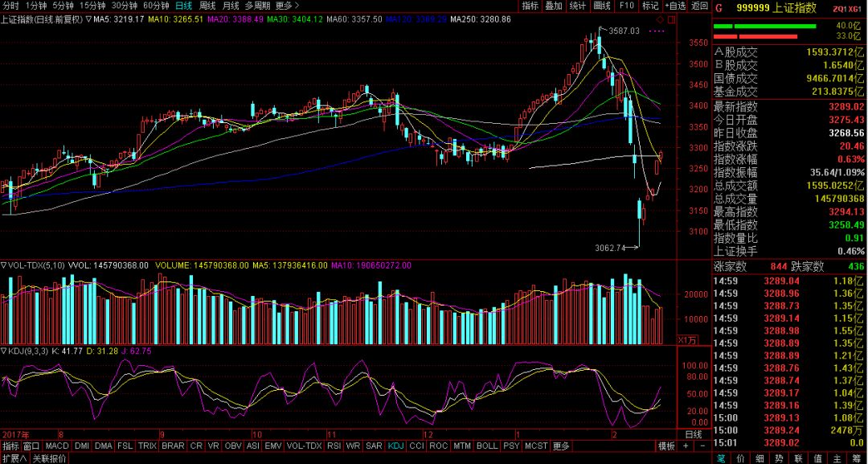Click the 筹 icon in bottom-right bar
Viewport: 868px width, 464px height.
pyautogui.click(x=858, y=458)
